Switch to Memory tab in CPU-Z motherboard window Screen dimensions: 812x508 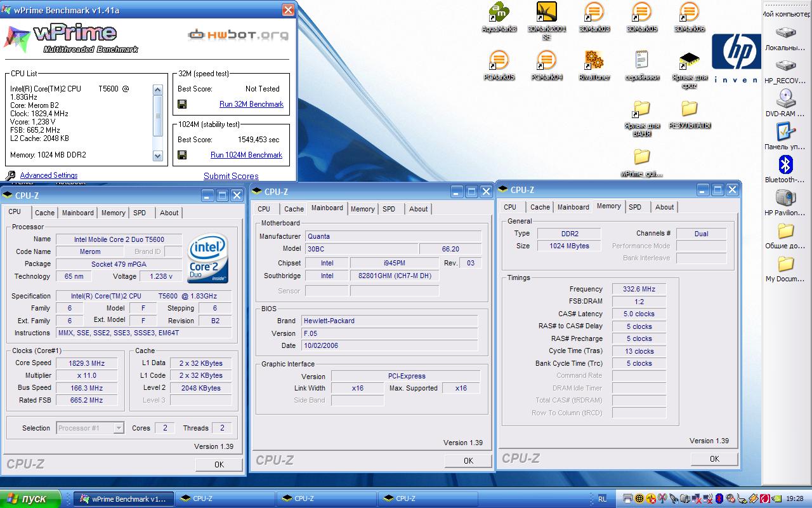click(362, 209)
